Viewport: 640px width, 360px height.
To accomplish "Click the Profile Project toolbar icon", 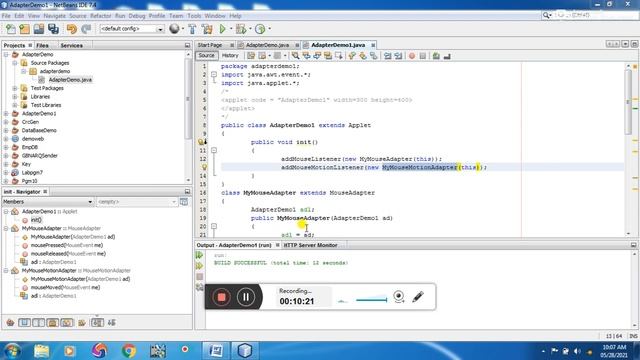I will click(x=260, y=29).
